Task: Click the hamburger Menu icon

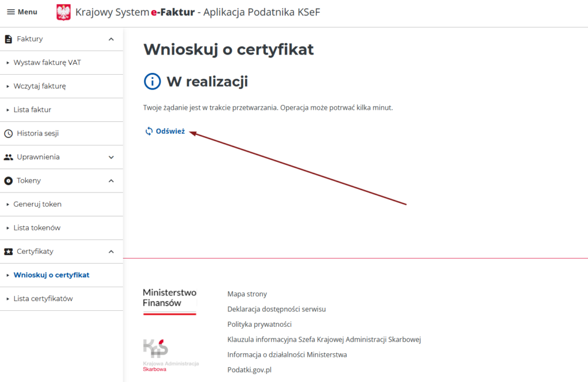Action: point(11,12)
